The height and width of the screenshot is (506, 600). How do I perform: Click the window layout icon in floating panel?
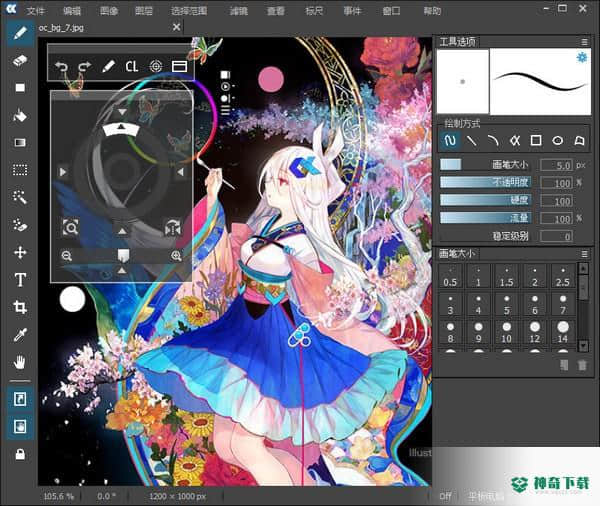coord(179,67)
